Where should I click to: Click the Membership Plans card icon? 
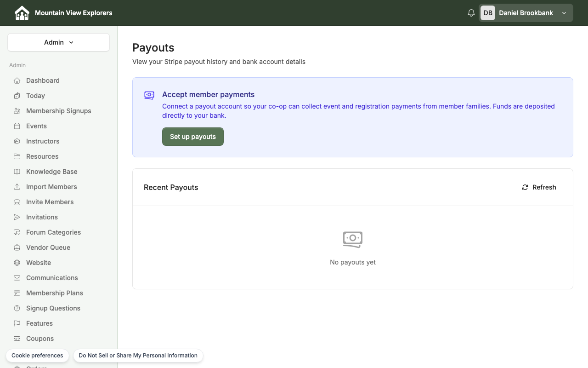tap(17, 293)
